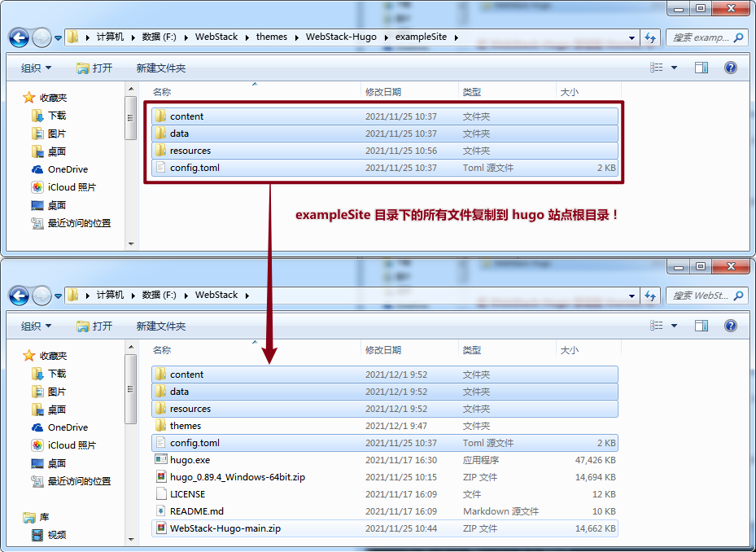Open help in lower WebStack window
This screenshot has width=756, height=552.
pyautogui.click(x=731, y=326)
